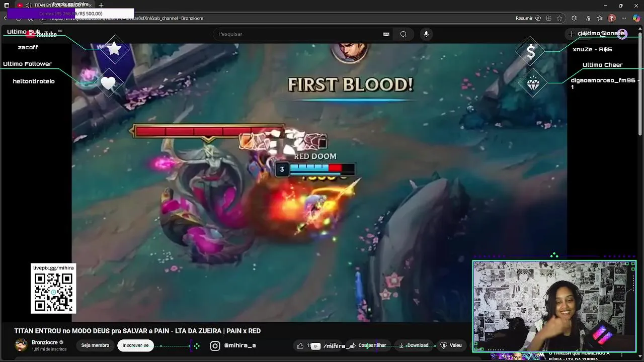Click the livepix.gg/mihira QR code
Screen dimensions: 644x362
tap(53, 292)
